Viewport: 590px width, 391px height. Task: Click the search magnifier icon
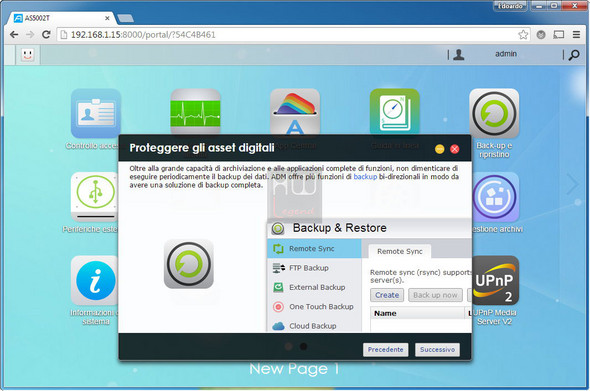coord(574,55)
